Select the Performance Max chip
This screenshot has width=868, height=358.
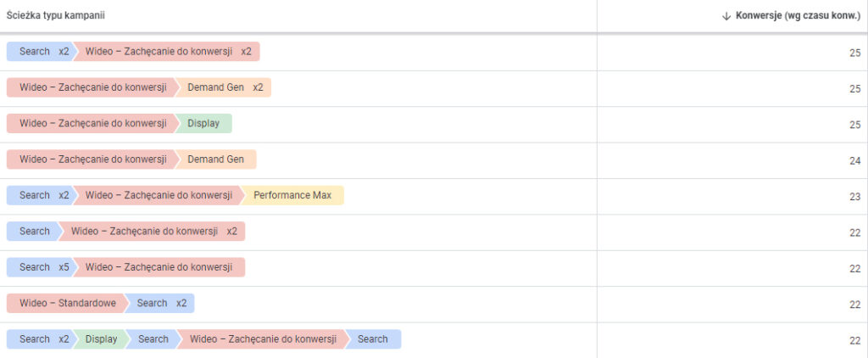[292, 195]
